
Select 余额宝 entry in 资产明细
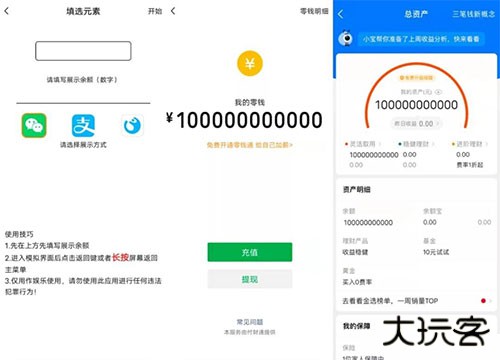432,217
